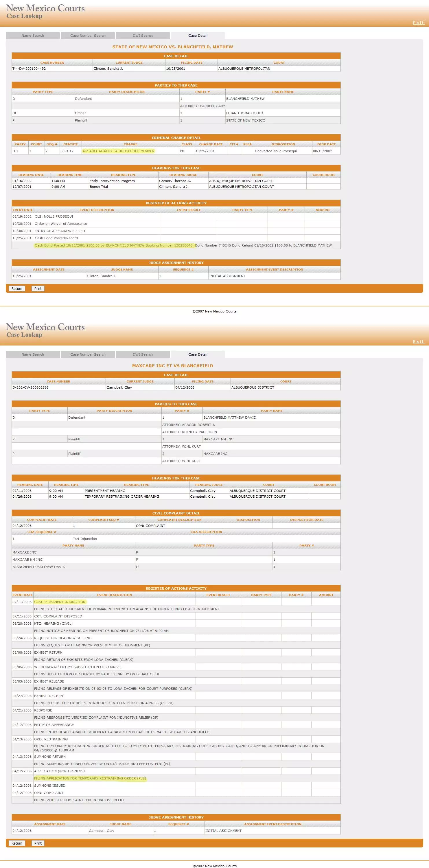Select statute value '30-3-12'
Viewport: 429px width, 868px height.
pos(67,151)
